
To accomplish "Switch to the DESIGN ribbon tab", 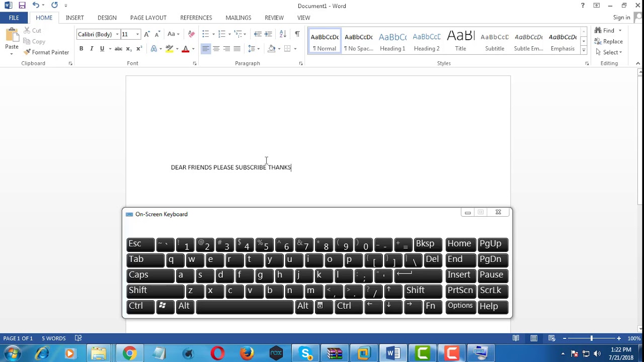I will tap(107, 18).
